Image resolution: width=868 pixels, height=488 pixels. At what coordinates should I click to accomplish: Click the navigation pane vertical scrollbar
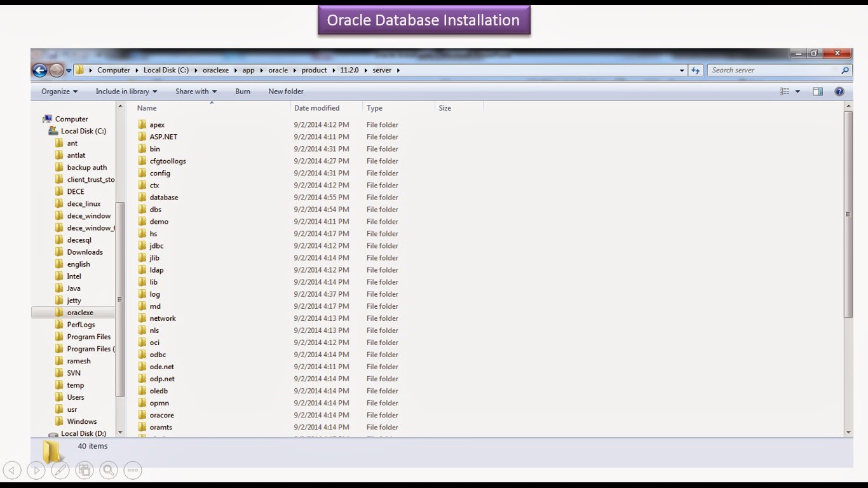pyautogui.click(x=119, y=299)
